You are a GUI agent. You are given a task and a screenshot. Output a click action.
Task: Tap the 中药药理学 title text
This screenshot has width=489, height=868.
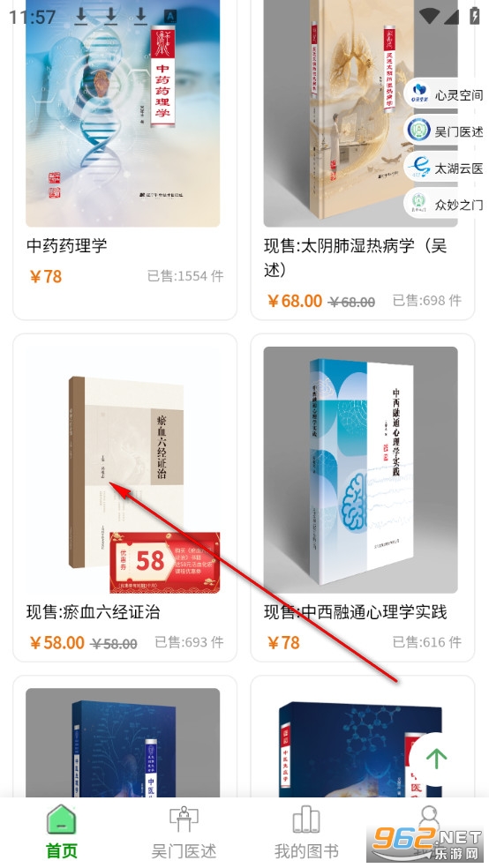pyautogui.click(x=66, y=245)
